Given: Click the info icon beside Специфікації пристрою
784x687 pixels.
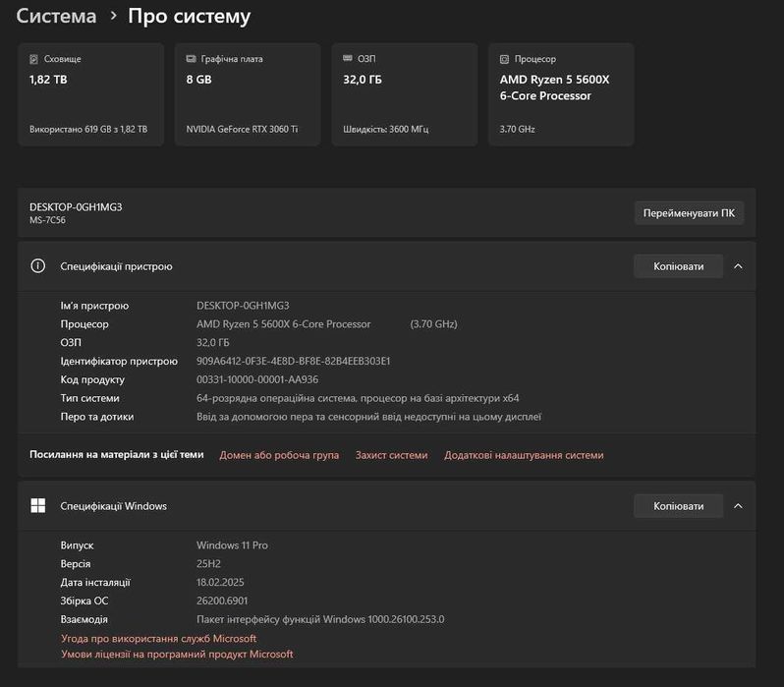Looking at the screenshot, I should (38, 266).
